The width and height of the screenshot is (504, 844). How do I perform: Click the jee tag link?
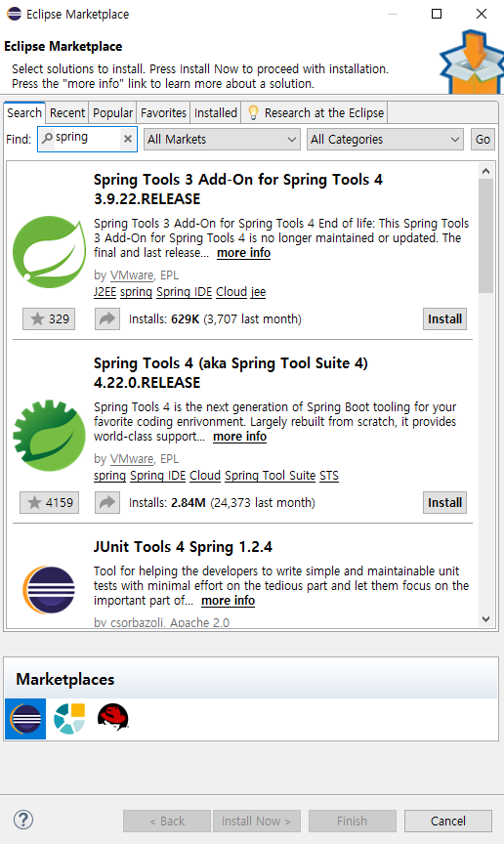pyautogui.click(x=259, y=292)
